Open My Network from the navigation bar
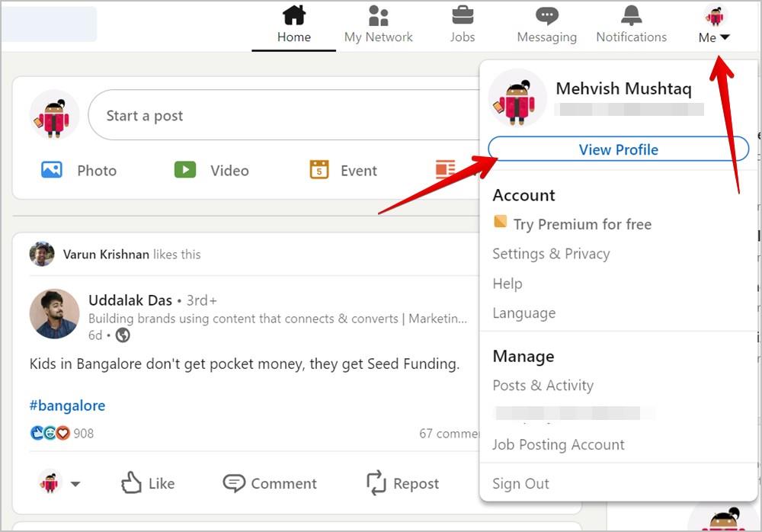 coord(378,25)
